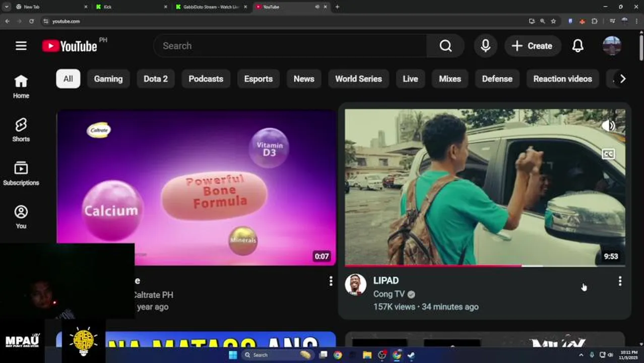Select the All filter chip
The height and width of the screenshot is (363, 644).
[68, 79]
